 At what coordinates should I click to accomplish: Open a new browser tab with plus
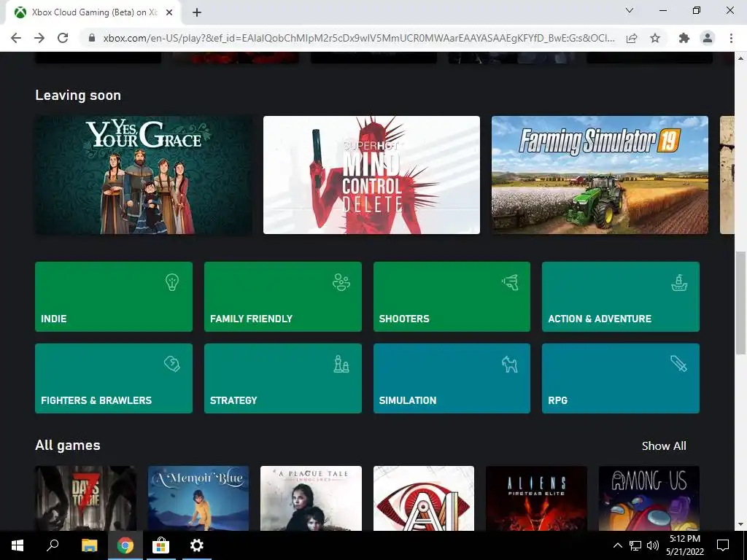pyautogui.click(x=197, y=12)
